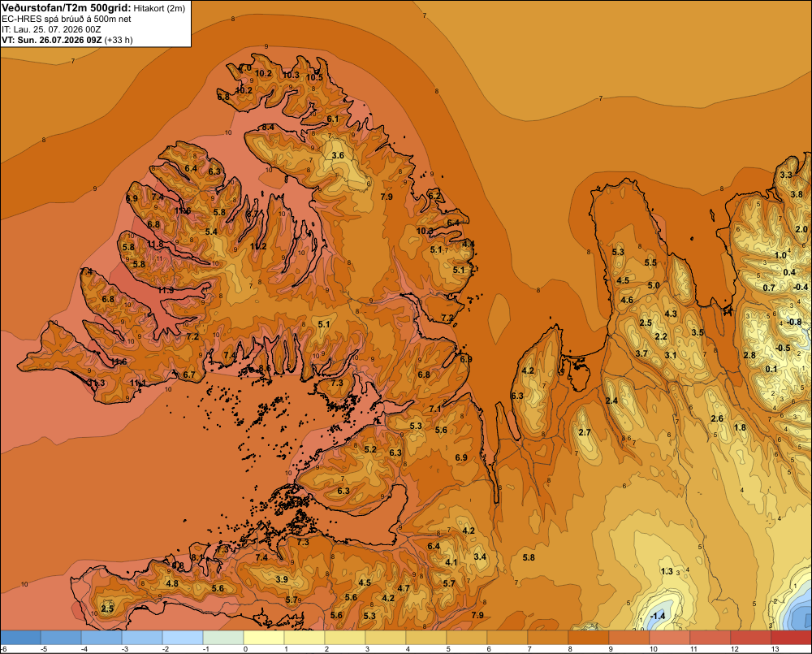Screen dimensions: 812x654
Task: Select the 3.6 temperature value on the map
Action: (338, 155)
